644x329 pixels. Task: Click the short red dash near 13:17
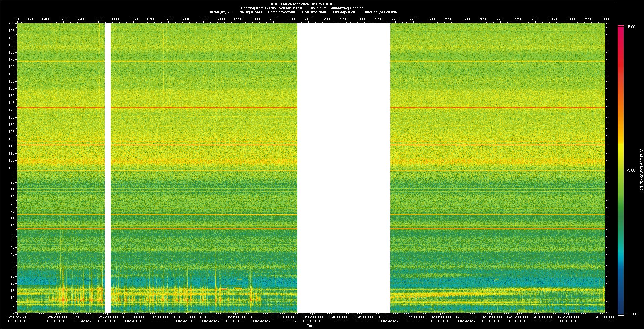coord(224,289)
